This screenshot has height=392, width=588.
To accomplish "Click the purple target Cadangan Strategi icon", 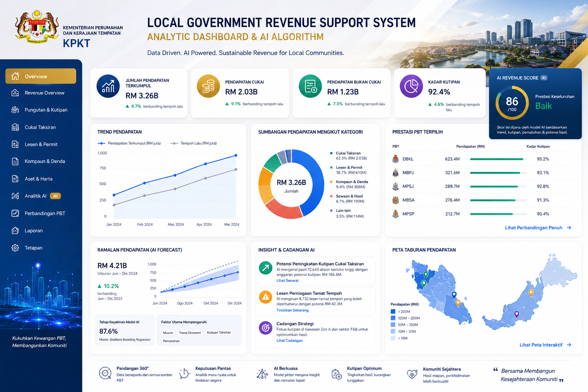I will [265, 328].
